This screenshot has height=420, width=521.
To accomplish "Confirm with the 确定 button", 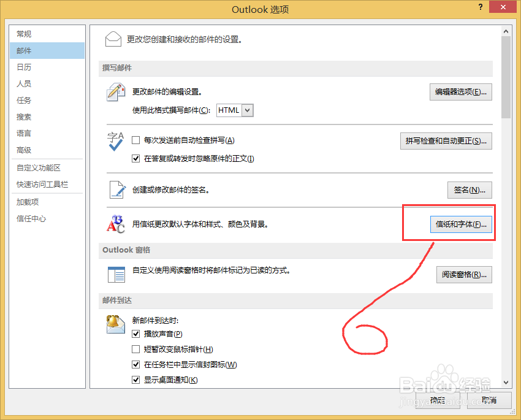I will [x=438, y=400].
